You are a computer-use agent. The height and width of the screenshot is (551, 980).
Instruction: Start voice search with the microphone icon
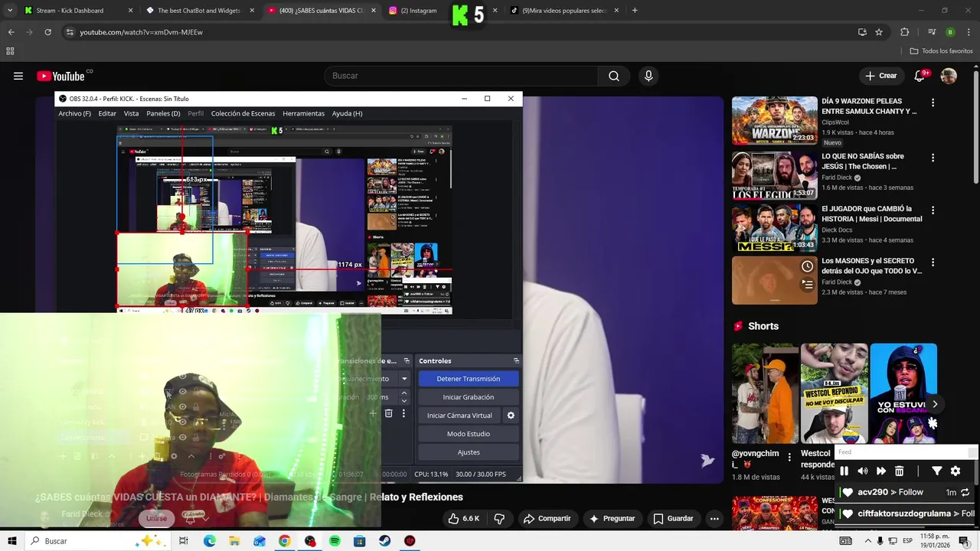tap(648, 76)
